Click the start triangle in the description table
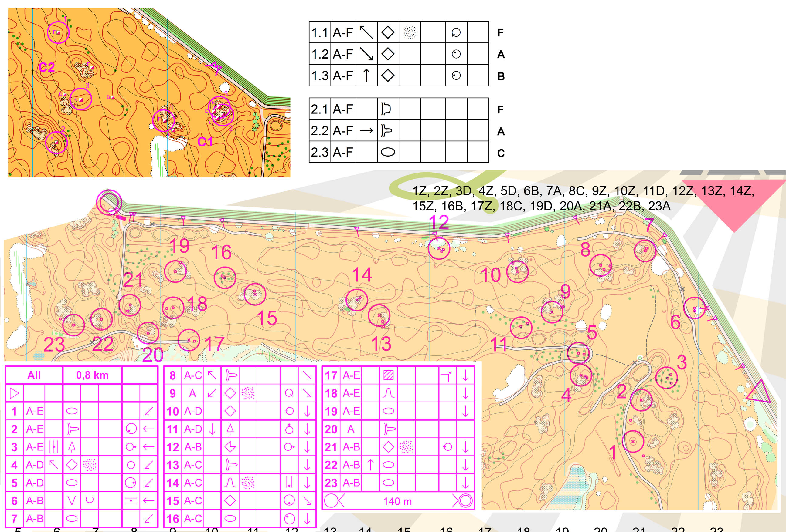Viewport: 786px width, 532px height. (x=14, y=393)
